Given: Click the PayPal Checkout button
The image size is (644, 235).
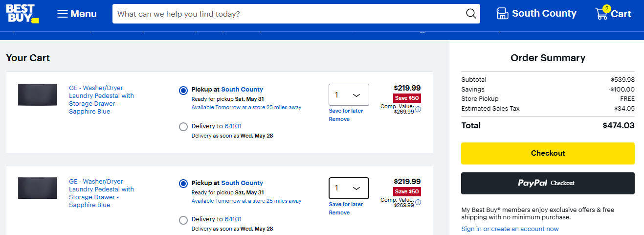Looking at the screenshot, I should [548, 183].
